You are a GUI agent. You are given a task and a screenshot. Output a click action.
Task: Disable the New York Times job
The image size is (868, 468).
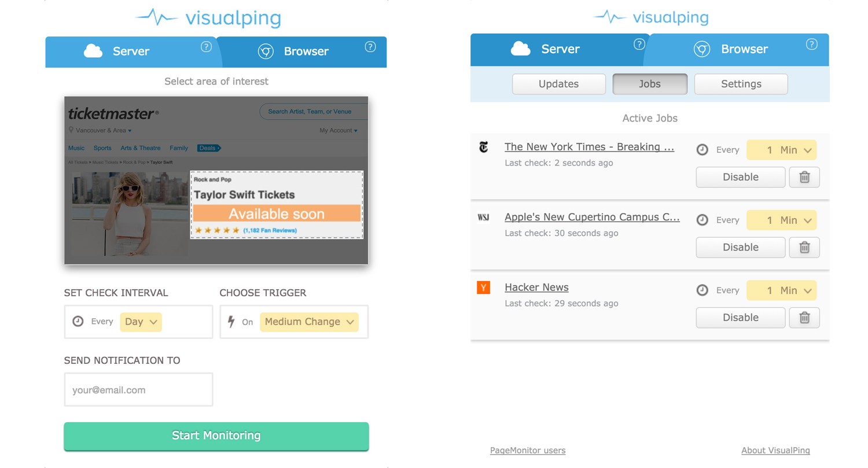741,177
